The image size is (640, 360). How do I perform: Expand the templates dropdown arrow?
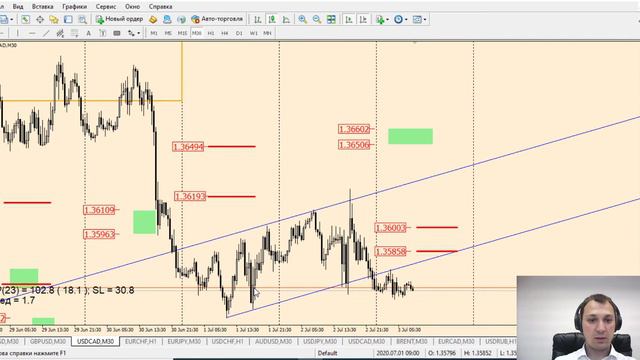click(424, 19)
